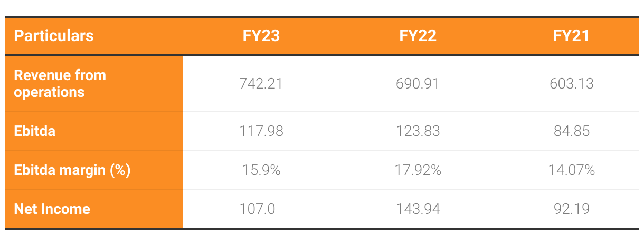Select FY22 Ebitda value 123.83
This screenshot has height=235, width=644.
pyautogui.click(x=418, y=131)
